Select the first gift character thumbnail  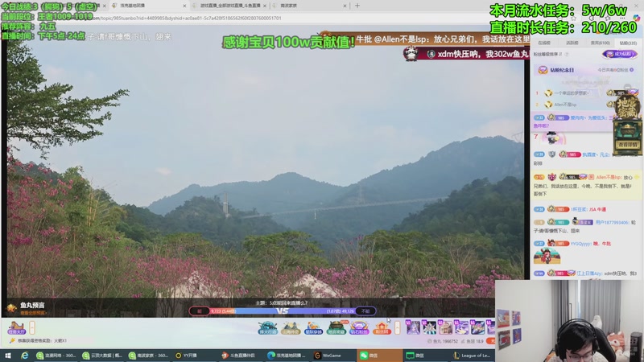click(413, 327)
